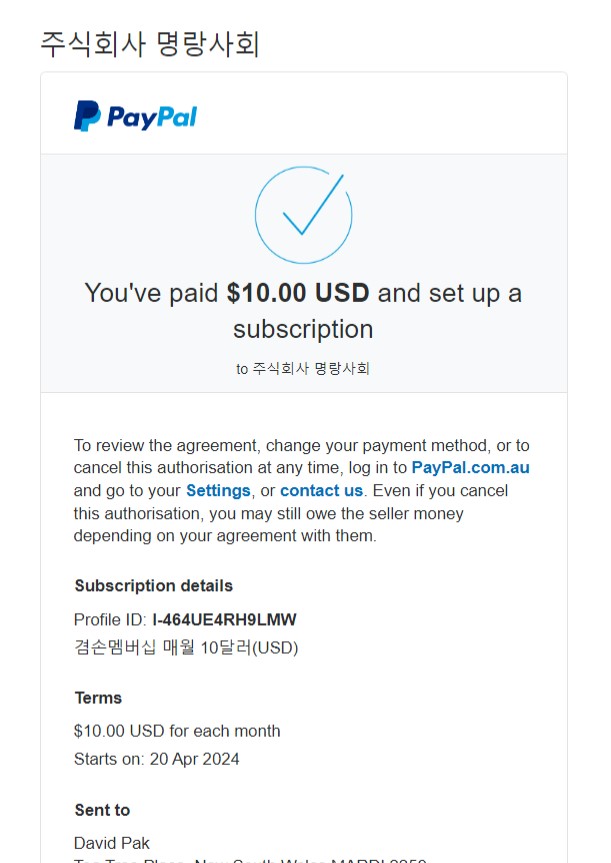This screenshot has width=611, height=863.
Task: Click the Sent to heading
Action: [x=102, y=810]
